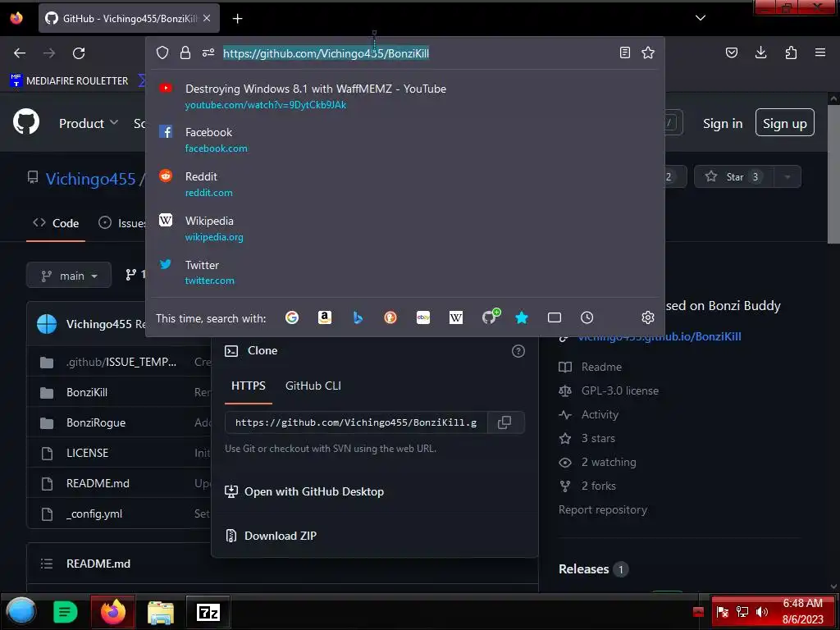The image size is (840, 630).
Task: Open MEDIAFIRE ROULETTER bookmark
Action: [x=70, y=81]
